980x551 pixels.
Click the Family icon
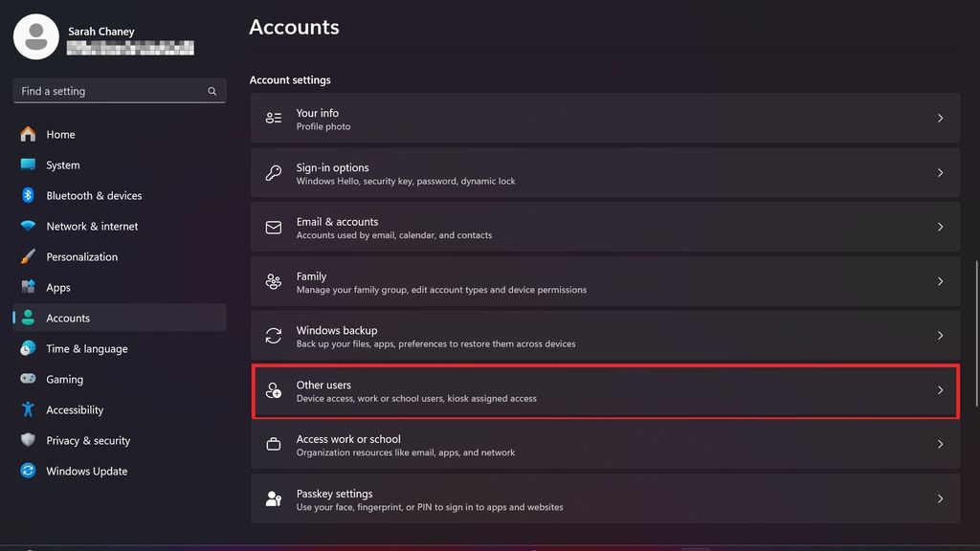[273, 281]
